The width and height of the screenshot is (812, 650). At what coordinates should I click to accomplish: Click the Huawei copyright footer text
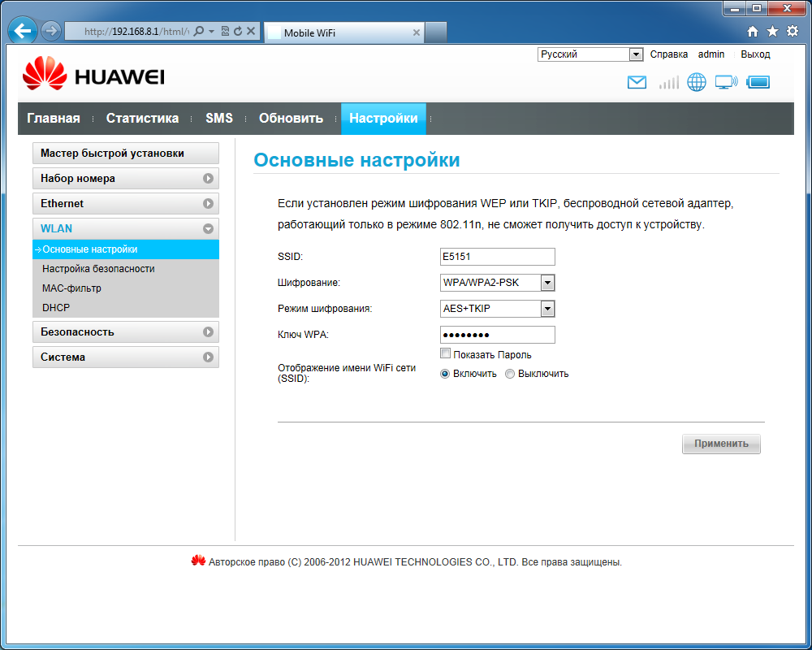tap(415, 562)
